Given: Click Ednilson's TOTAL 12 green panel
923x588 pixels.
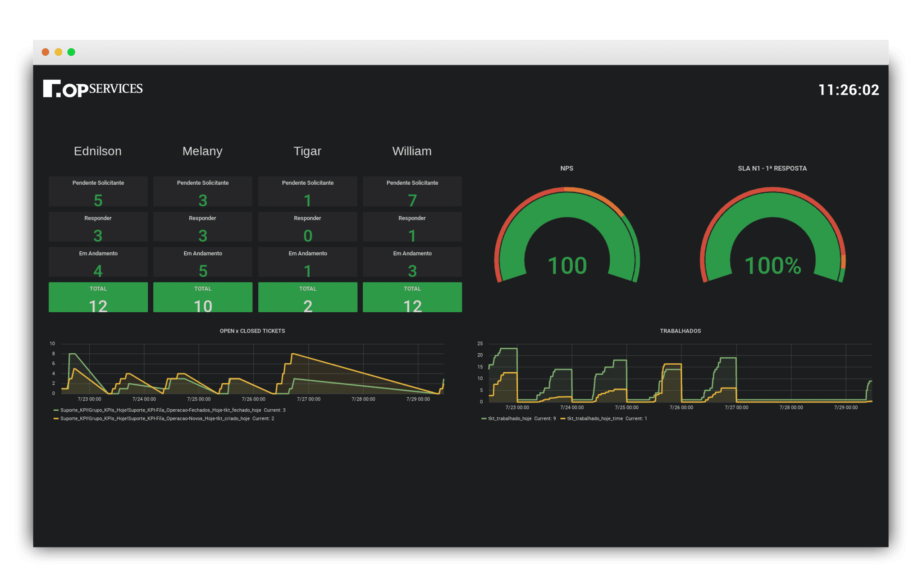Looking at the screenshot, I should [x=98, y=297].
